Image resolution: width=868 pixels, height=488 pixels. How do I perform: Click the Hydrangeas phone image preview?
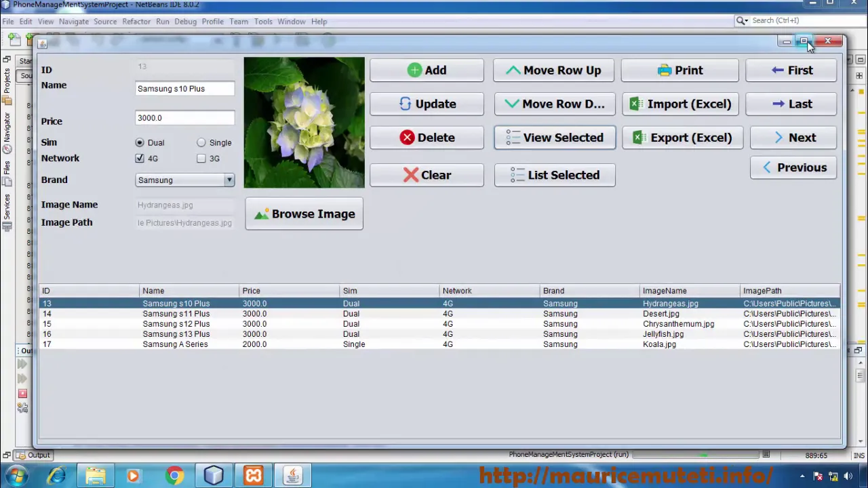tap(304, 123)
